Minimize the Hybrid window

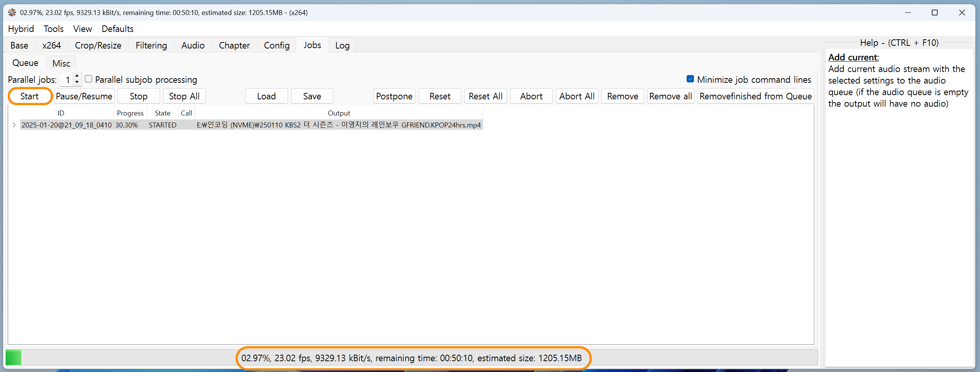908,12
